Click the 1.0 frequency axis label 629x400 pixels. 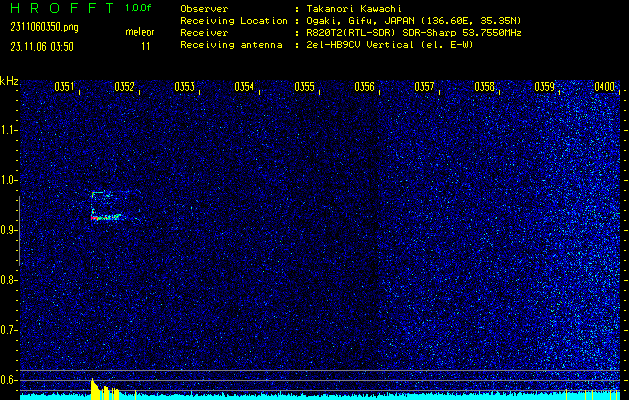(9, 180)
